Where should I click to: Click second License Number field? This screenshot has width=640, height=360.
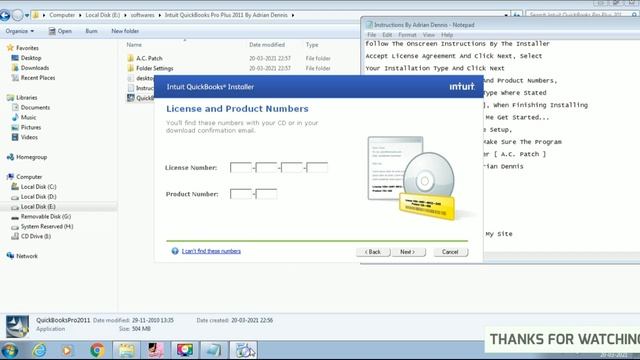(x=267, y=167)
